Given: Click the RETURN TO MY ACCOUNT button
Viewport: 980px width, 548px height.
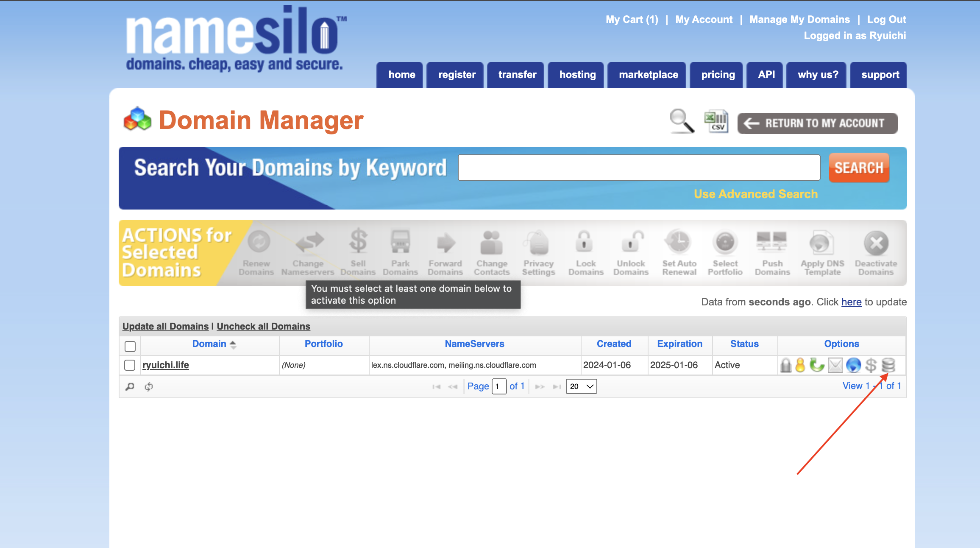Looking at the screenshot, I should pos(817,123).
